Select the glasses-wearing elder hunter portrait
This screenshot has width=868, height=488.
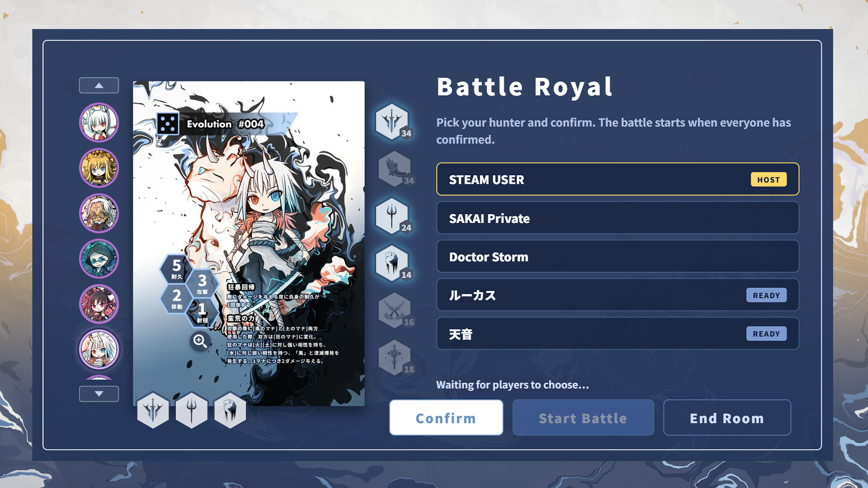tap(99, 213)
